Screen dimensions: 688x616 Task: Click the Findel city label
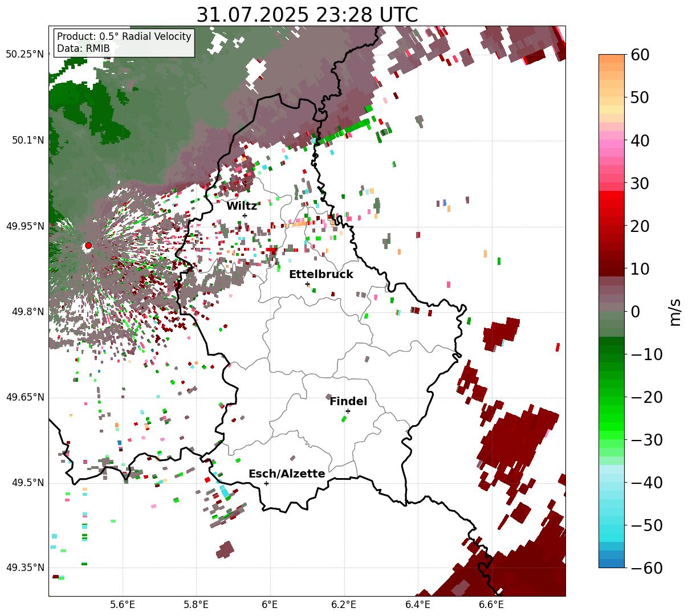[x=348, y=402]
